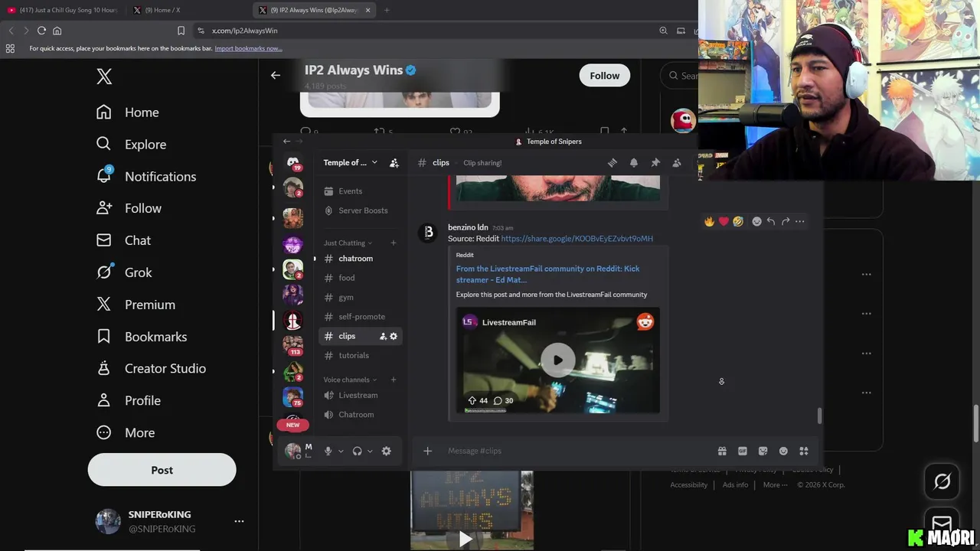Open emoji picker in message bar
The width and height of the screenshot is (980, 551).
pyautogui.click(x=783, y=451)
